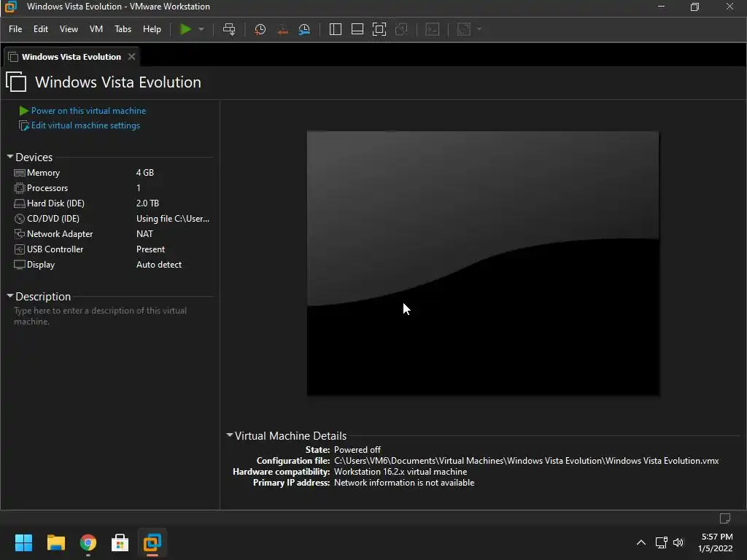
Task: Click the Powered off state text
Action: pyautogui.click(x=357, y=449)
